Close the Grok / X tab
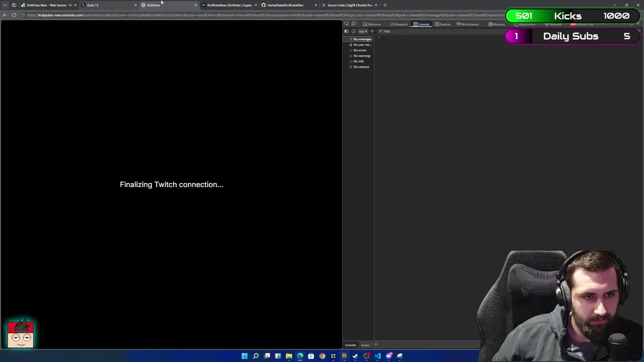This screenshot has height=362, width=644. (x=135, y=5)
